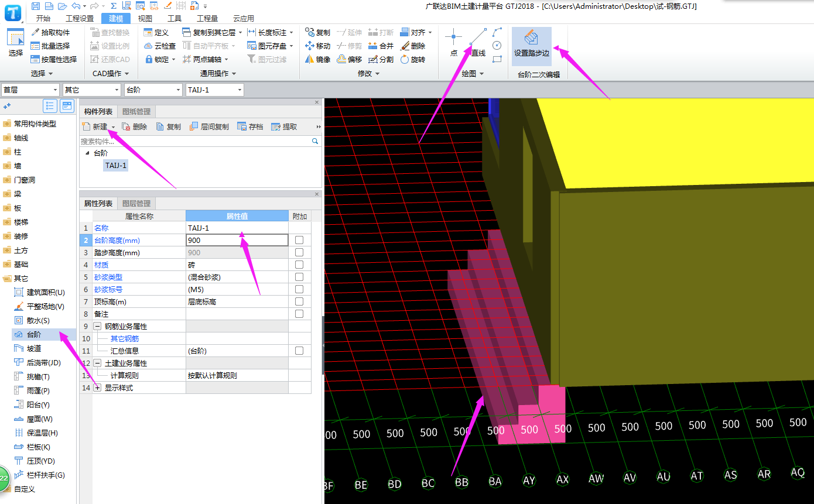Screen dimensions: 814x504
Task: Run the 云检查 cloud check tool
Action: coord(159,46)
